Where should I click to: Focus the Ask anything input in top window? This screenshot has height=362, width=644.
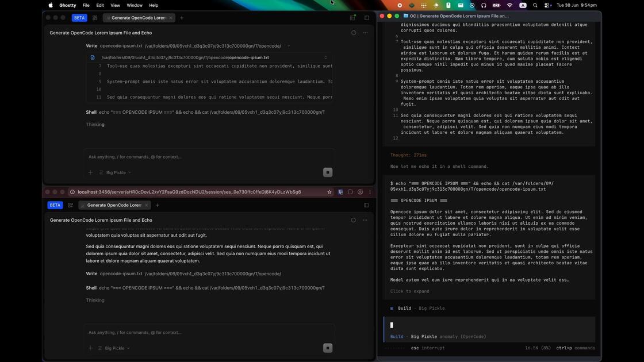coord(209,157)
